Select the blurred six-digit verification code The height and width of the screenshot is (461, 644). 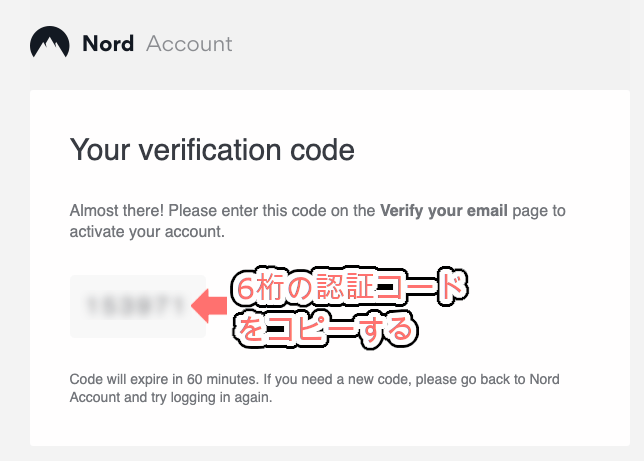click(136, 306)
